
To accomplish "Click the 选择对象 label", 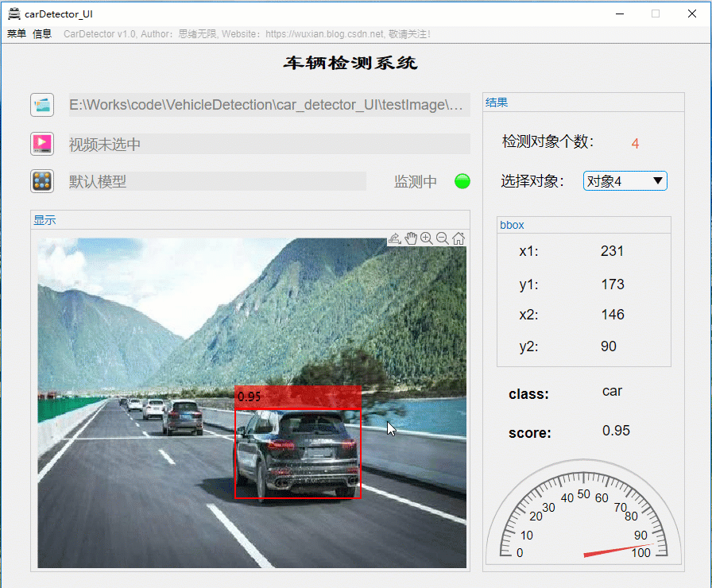I will 532,181.
